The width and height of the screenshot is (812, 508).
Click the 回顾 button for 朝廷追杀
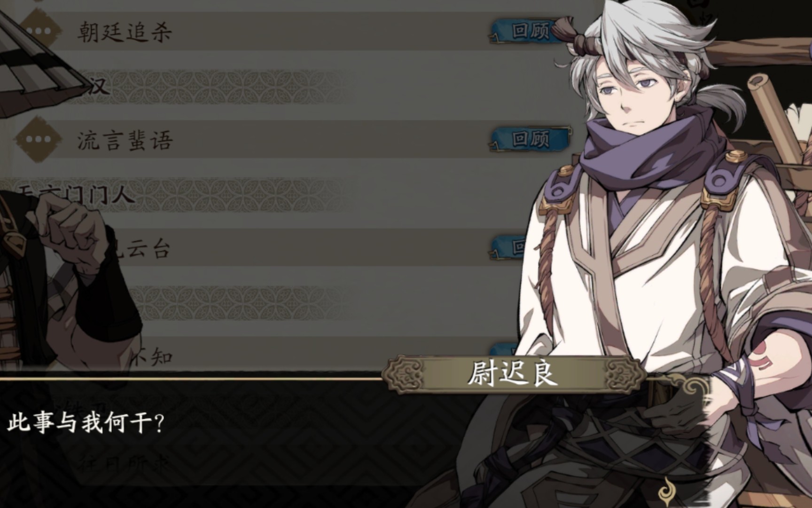tap(530, 31)
